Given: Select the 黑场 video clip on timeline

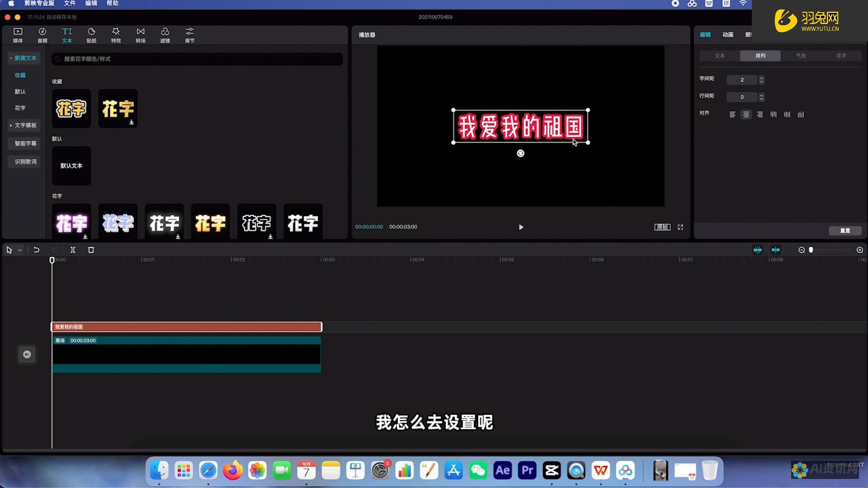Looking at the screenshot, I should [186, 355].
